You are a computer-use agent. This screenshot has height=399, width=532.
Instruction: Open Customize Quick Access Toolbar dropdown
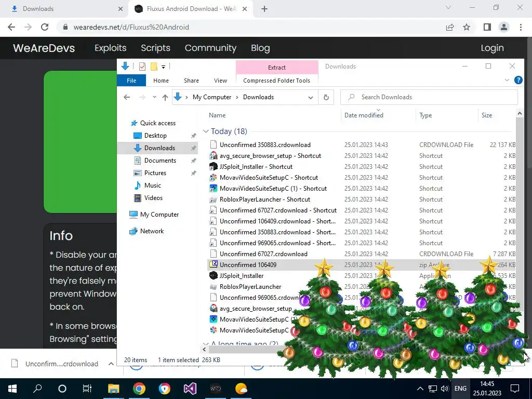(x=163, y=67)
